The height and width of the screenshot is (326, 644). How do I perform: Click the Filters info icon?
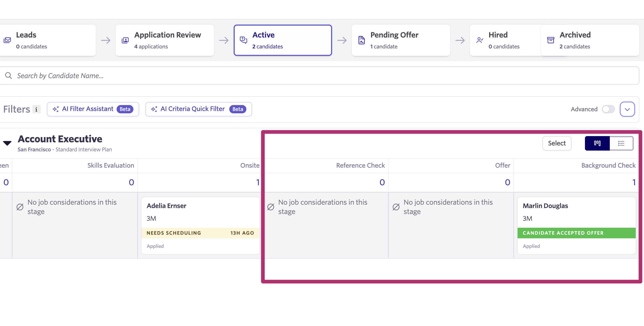[37, 109]
